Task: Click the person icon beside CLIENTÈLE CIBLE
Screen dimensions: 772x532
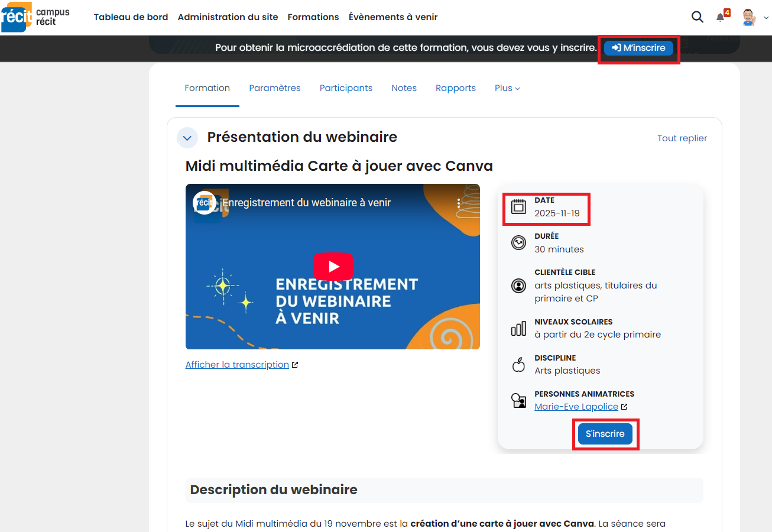Action: click(x=518, y=286)
